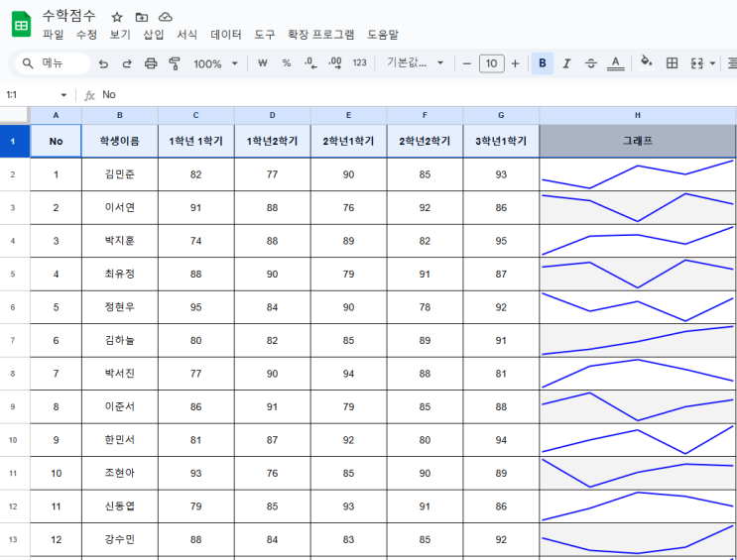Open the 파일 menu
737x560 pixels.
tap(53, 35)
